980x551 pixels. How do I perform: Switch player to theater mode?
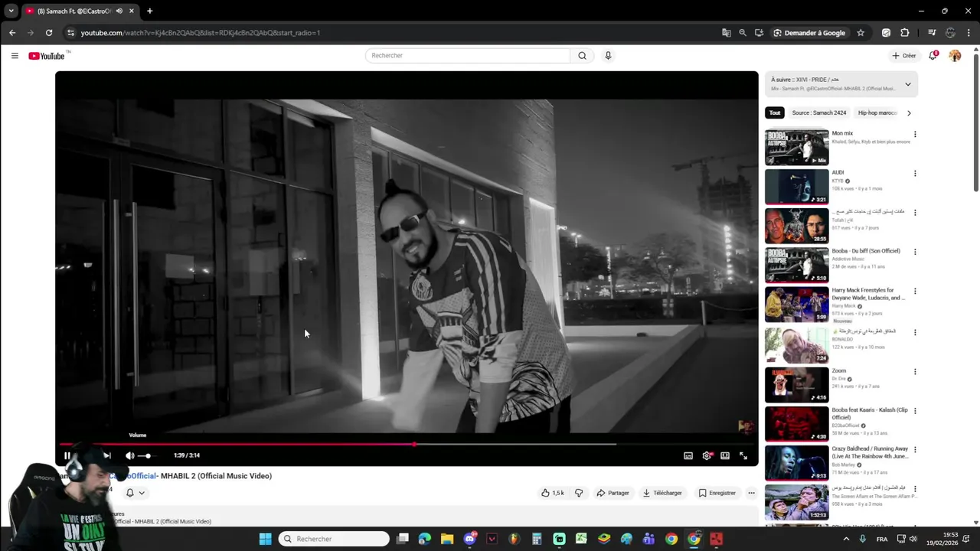[x=725, y=455]
